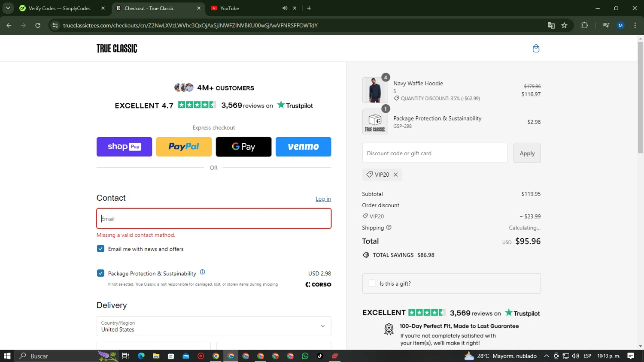Open the Chrome profile avatar M
Image resolution: width=644 pixels, height=362 pixels.
(x=620, y=25)
